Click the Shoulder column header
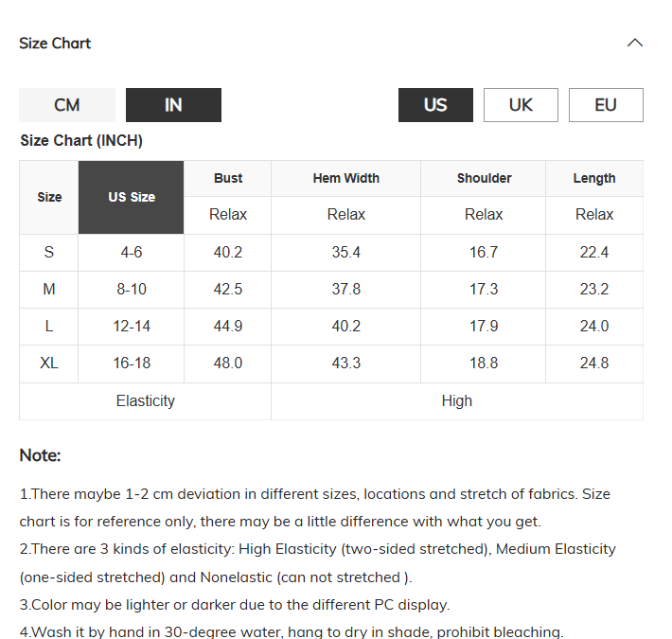Image resolution: width=672 pixels, height=639 pixels. click(484, 178)
